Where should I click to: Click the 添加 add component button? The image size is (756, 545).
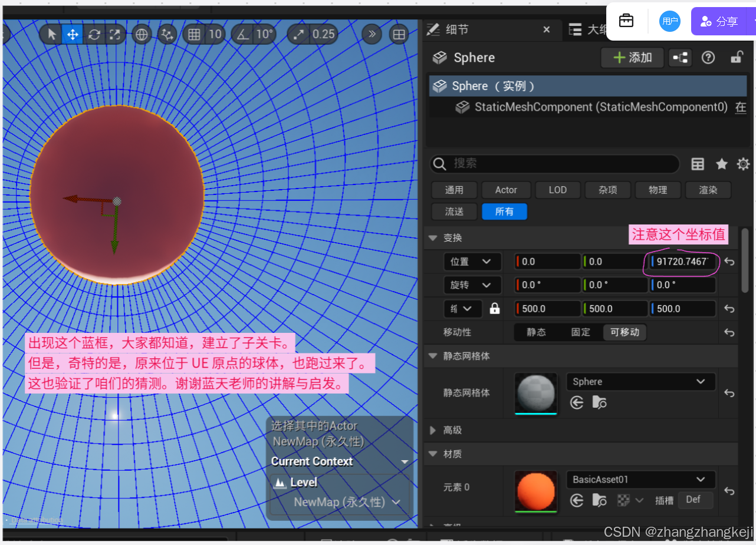[632, 58]
